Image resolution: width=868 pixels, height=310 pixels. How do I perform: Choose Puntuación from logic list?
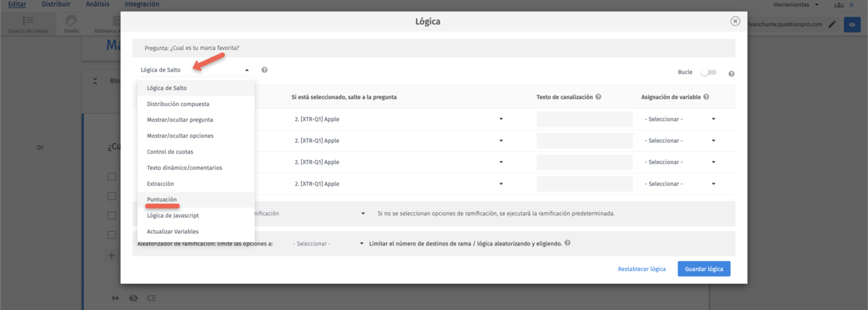tap(196, 199)
